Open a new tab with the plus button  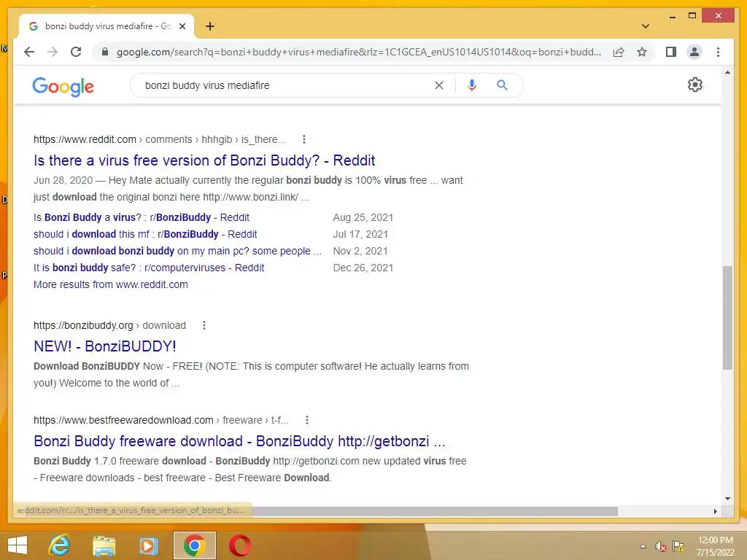coord(210,26)
